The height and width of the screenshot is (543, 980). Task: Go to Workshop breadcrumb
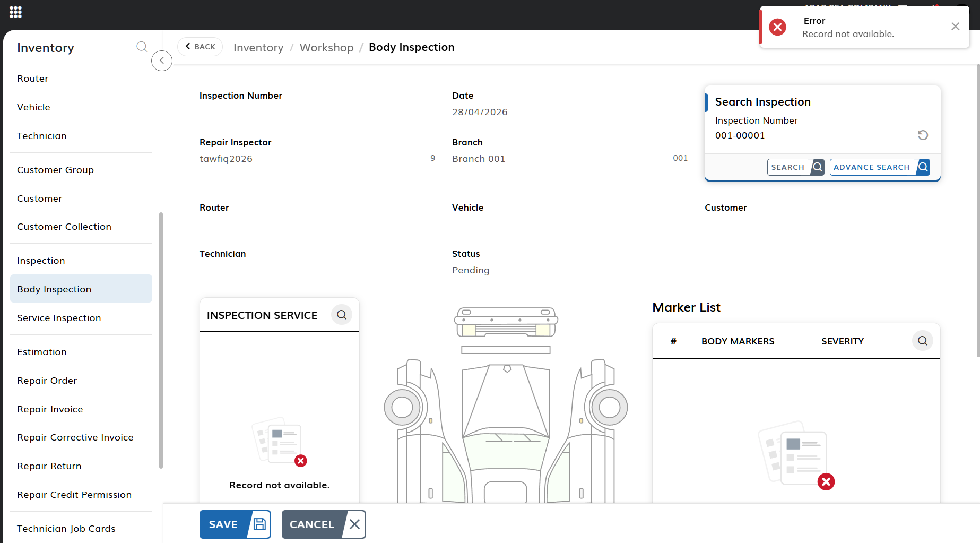pyautogui.click(x=326, y=48)
